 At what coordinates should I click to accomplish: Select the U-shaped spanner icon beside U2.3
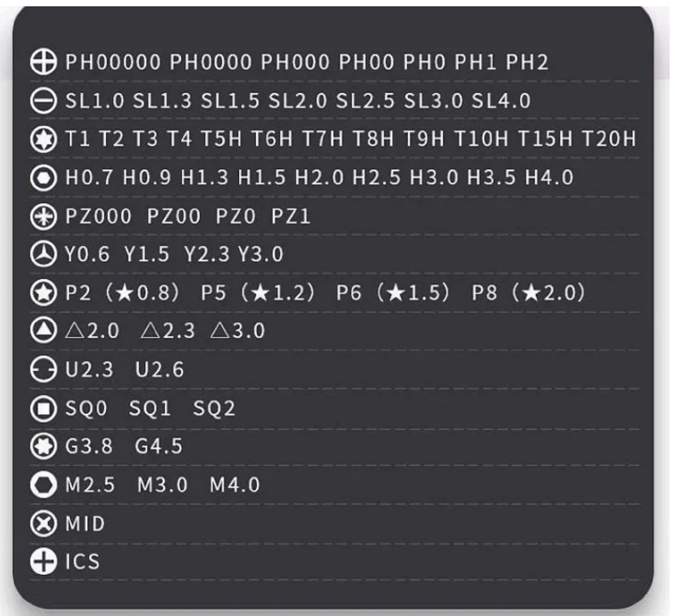pos(43,370)
